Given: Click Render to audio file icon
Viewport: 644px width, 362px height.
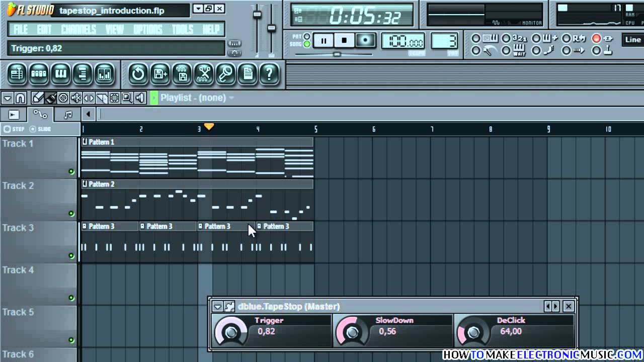Looking at the screenshot, I should 182,74.
